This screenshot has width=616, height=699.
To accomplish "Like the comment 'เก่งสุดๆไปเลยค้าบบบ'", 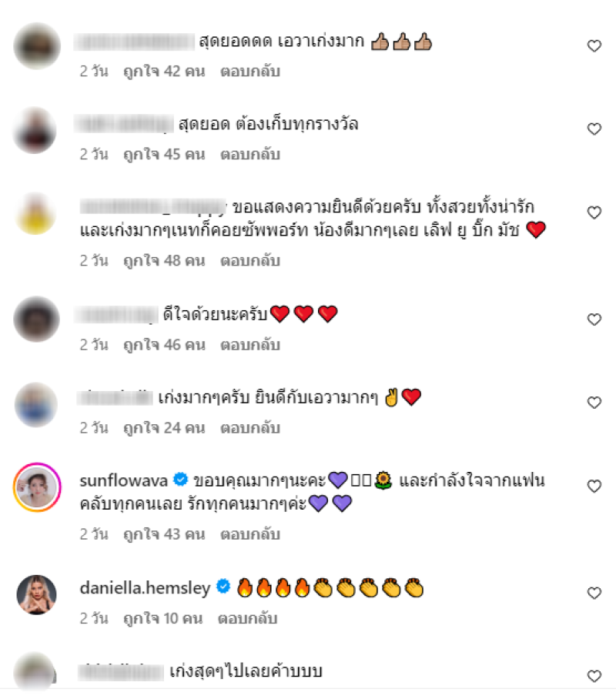I will 594,676.
